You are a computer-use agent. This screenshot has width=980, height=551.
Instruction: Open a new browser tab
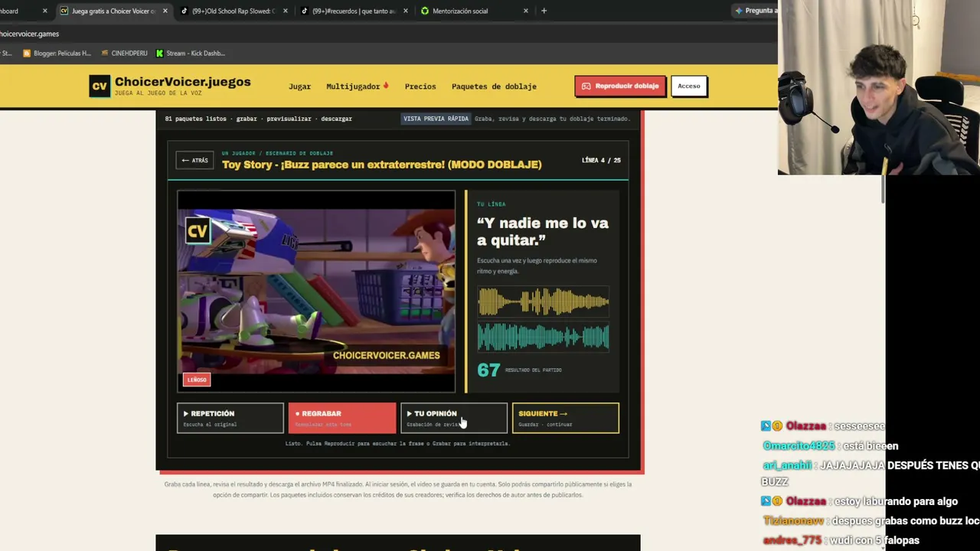click(x=544, y=11)
